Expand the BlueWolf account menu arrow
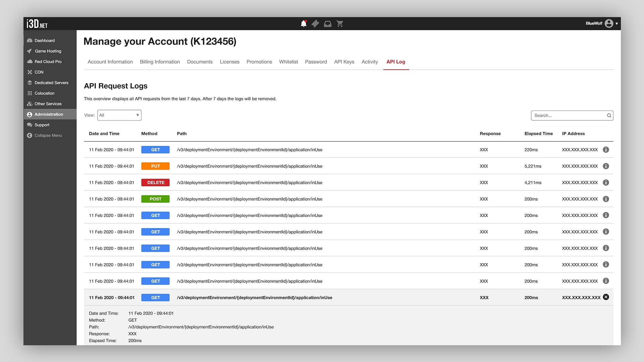This screenshot has width=644, height=362. 617,23
